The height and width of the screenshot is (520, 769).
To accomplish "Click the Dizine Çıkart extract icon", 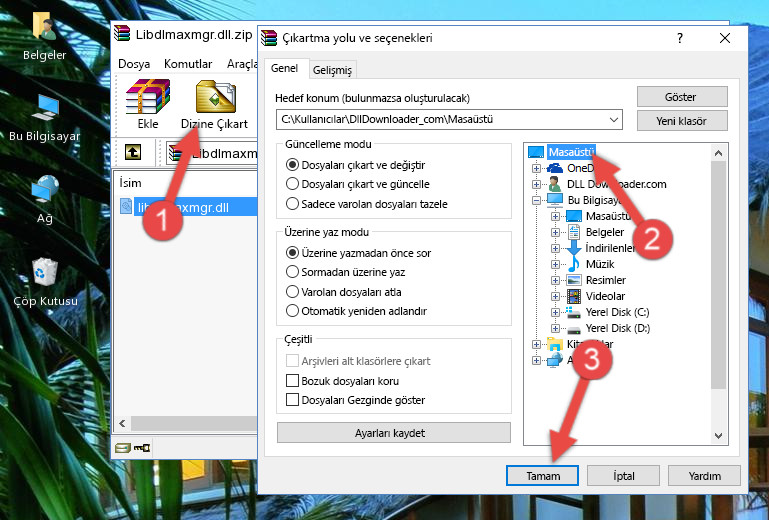I will (215, 104).
